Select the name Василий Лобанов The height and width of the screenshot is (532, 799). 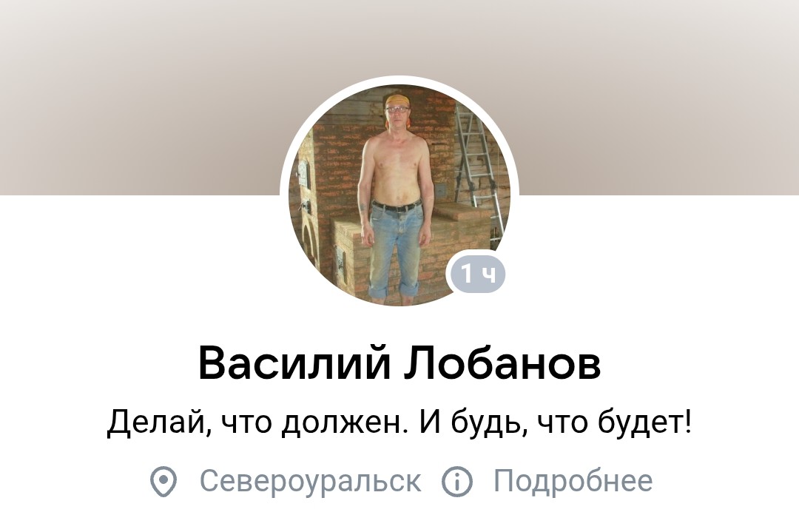tap(399, 363)
